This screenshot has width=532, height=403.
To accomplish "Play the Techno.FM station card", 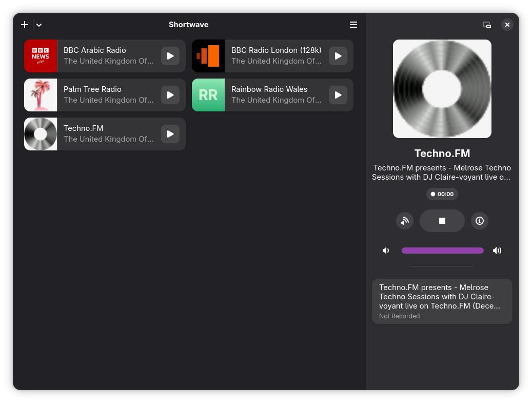I will pyautogui.click(x=170, y=134).
